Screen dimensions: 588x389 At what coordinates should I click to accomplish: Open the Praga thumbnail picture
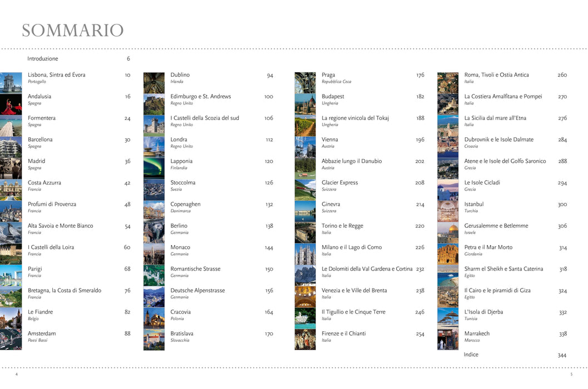pyautogui.click(x=305, y=83)
